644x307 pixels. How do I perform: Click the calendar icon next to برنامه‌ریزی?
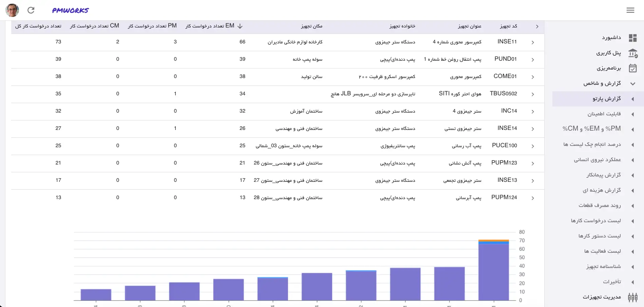coord(633,68)
